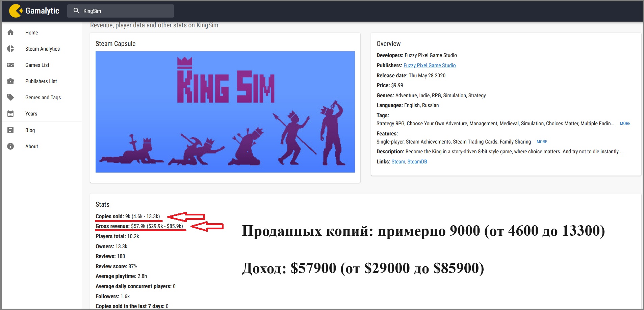Image resolution: width=644 pixels, height=310 pixels.
Task: Select the 'Gross revenue: $57.9k' stat
Action: pos(139,226)
